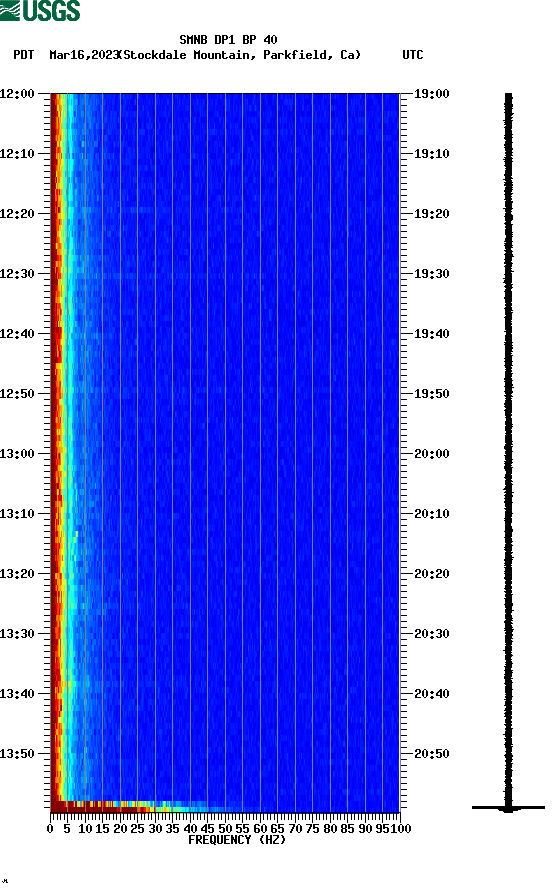This screenshot has height=892, width=552.
Task: Click the 80 Hz frequency tick label
Action: pyautogui.click(x=330, y=829)
